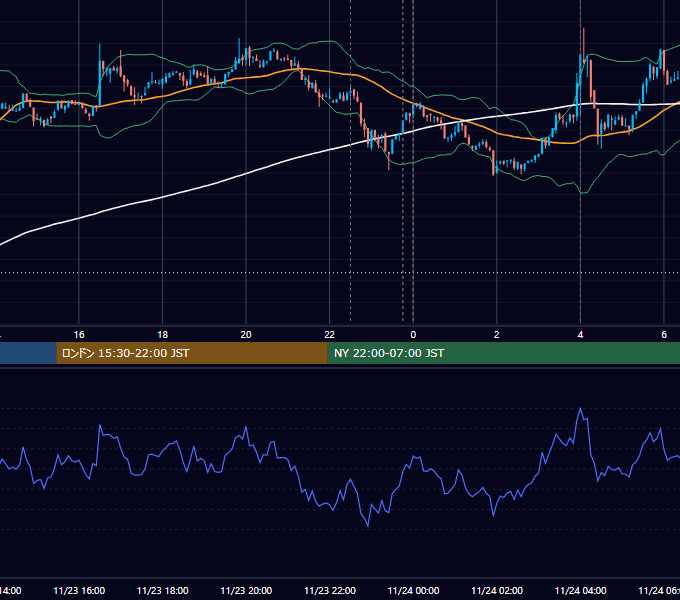The image size is (680, 600).
Task: Click the hour label 22 on the price chart axis
Action: [330, 335]
